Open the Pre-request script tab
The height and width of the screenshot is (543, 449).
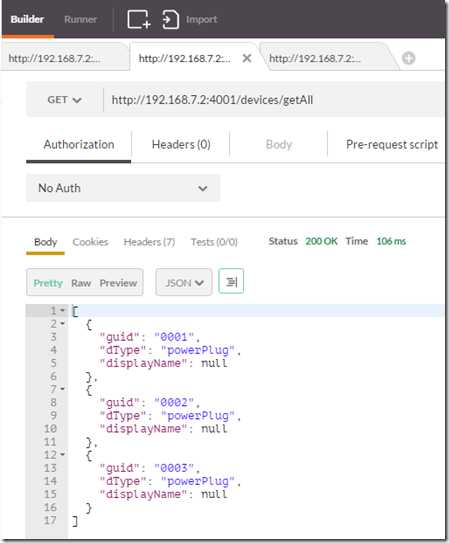coord(392,144)
